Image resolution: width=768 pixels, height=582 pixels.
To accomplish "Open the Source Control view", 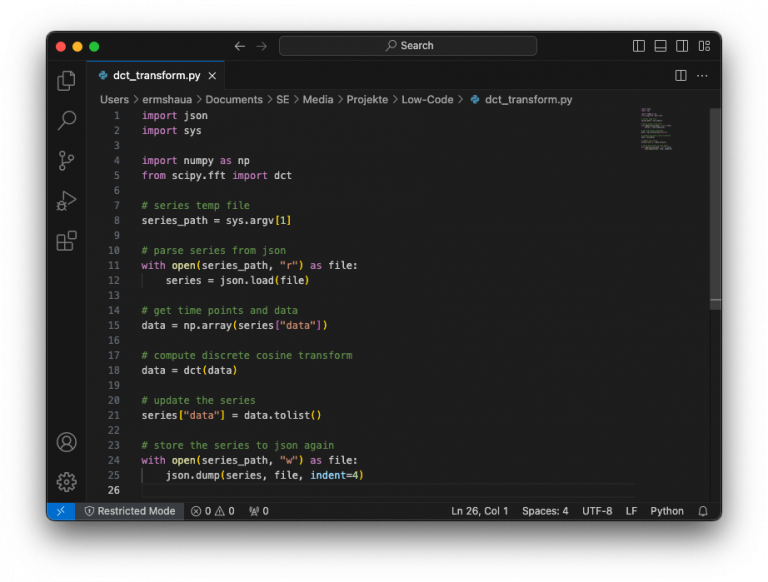I will pos(67,161).
